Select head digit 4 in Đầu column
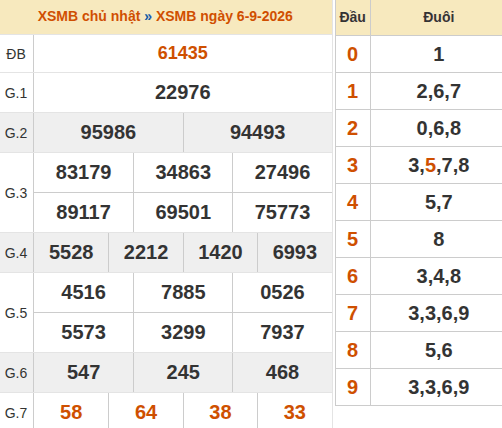The height and width of the screenshot is (428, 502). point(352,202)
